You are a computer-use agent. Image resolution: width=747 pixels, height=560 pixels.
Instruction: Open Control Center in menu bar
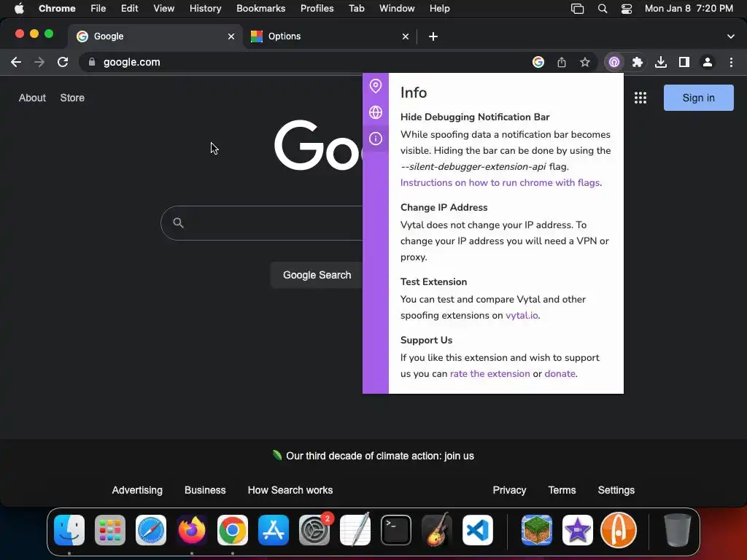[627, 9]
